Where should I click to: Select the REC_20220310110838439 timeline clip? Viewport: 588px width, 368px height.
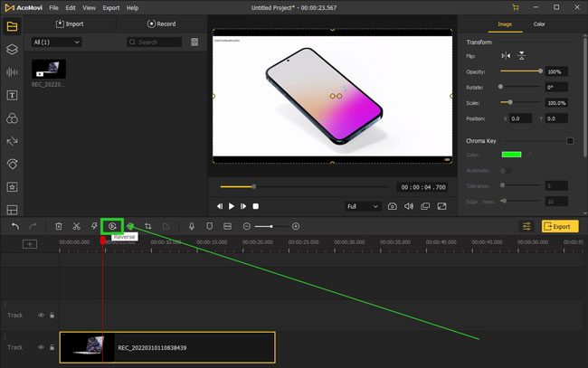click(167, 347)
